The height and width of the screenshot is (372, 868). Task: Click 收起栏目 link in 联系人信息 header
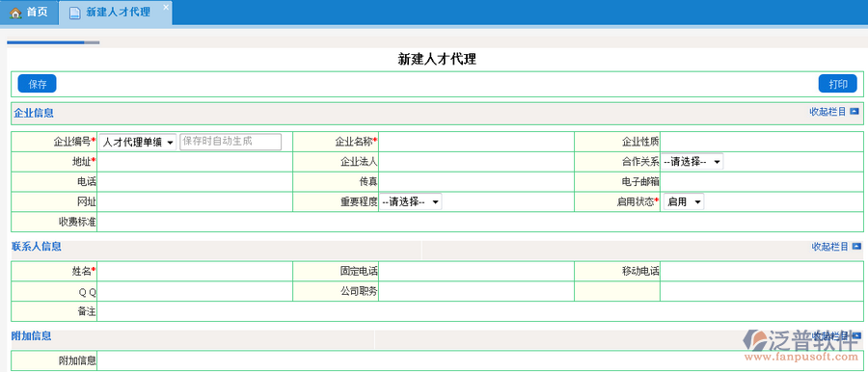point(829,247)
